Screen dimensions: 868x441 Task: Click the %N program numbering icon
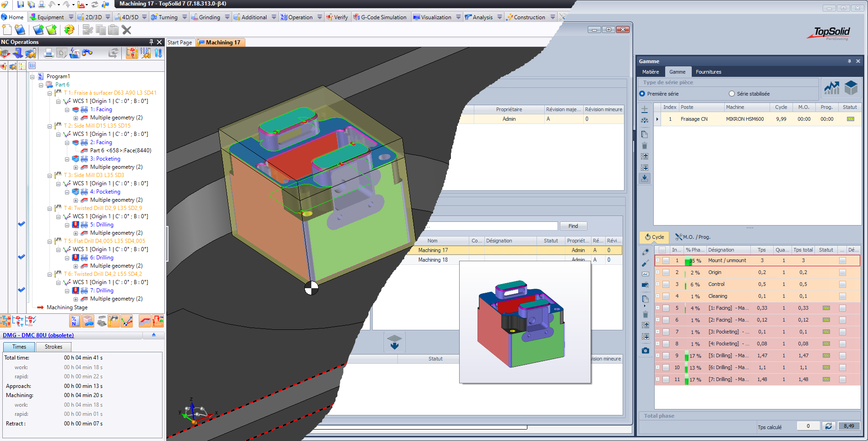click(x=75, y=321)
